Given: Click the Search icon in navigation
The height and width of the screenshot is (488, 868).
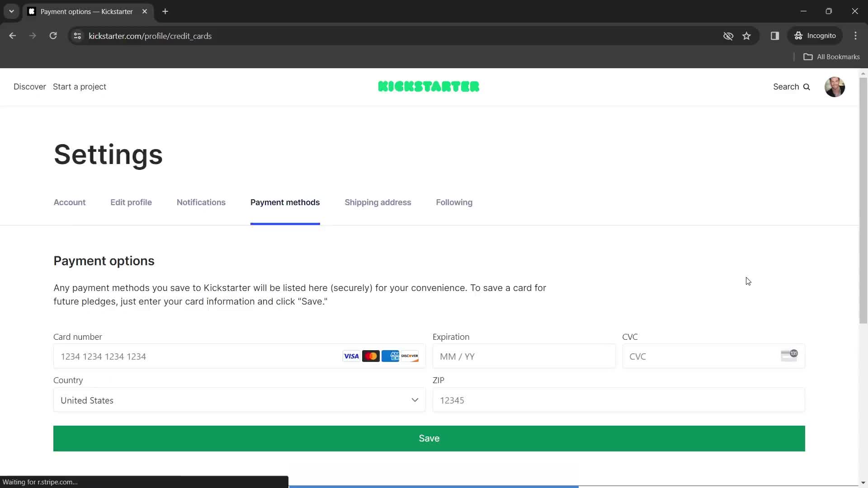Looking at the screenshot, I should tap(807, 86).
